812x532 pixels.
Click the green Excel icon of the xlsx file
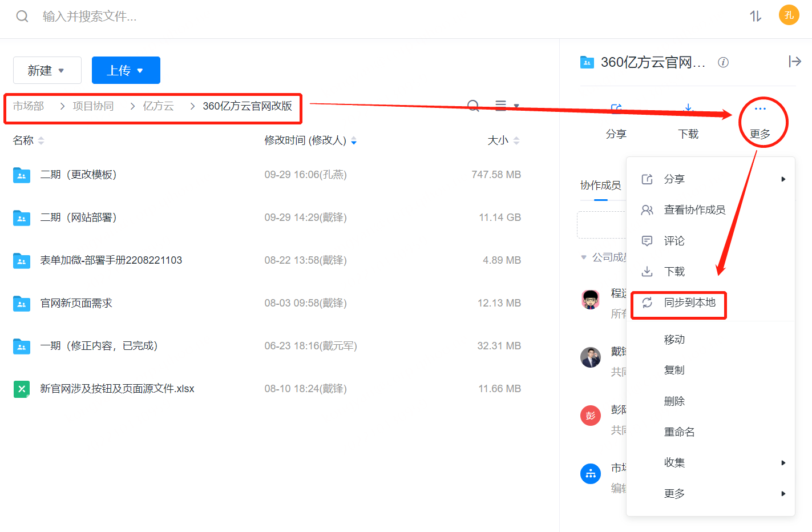tap(21, 389)
